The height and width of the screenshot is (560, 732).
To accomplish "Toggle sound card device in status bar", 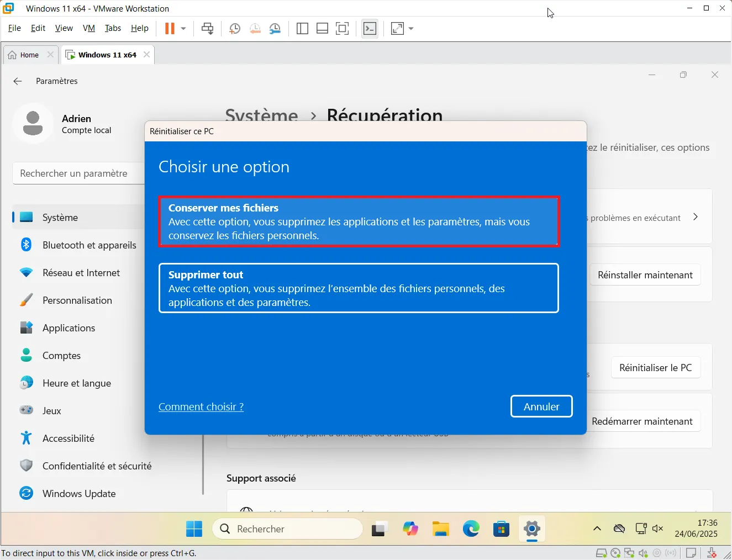I will 643,553.
